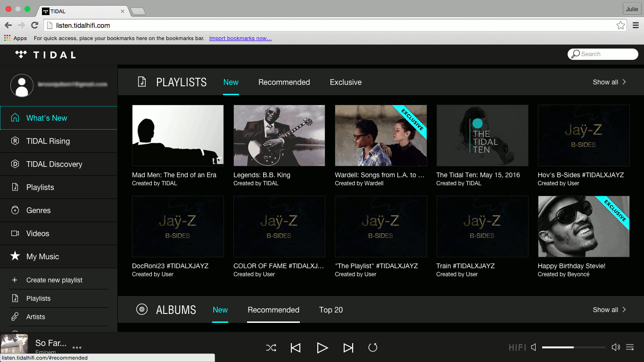Mute audio using the speaker icon
644x362 pixels.
(533, 347)
